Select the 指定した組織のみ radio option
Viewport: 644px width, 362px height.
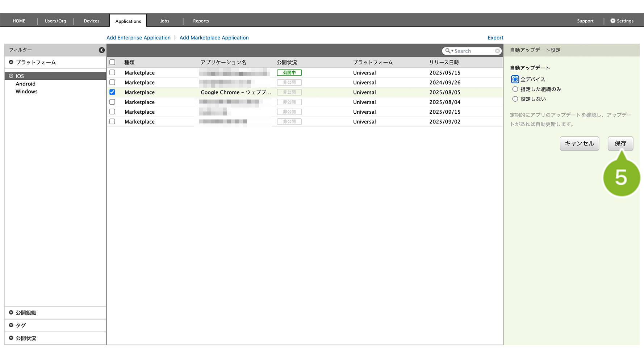pyautogui.click(x=515, y=89)
